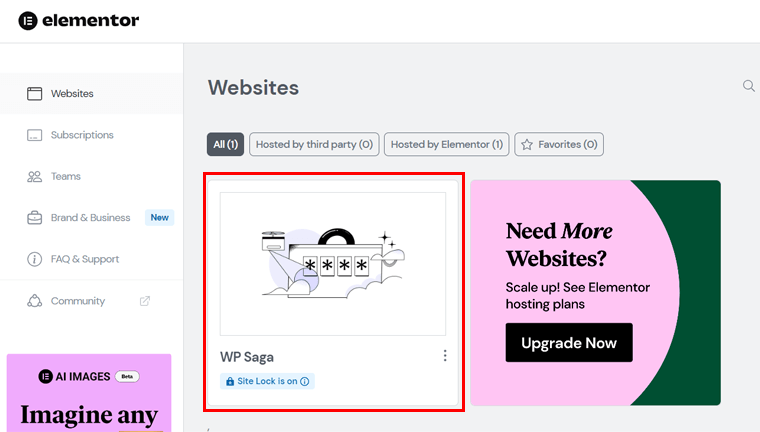This screenshot has height=432, width=760.
Task: Click the Subscriptions card icon
Action: pos(34,135)
